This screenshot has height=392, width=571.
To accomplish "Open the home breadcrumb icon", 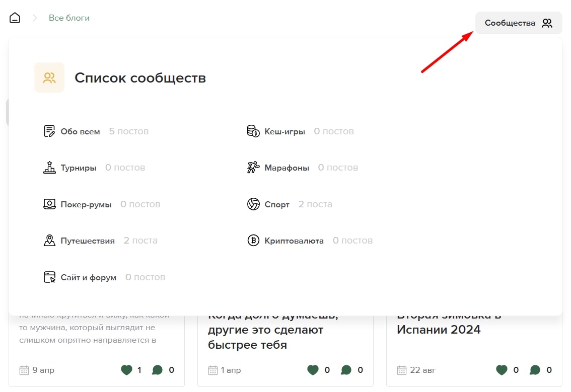I will [x=15, y=17].
